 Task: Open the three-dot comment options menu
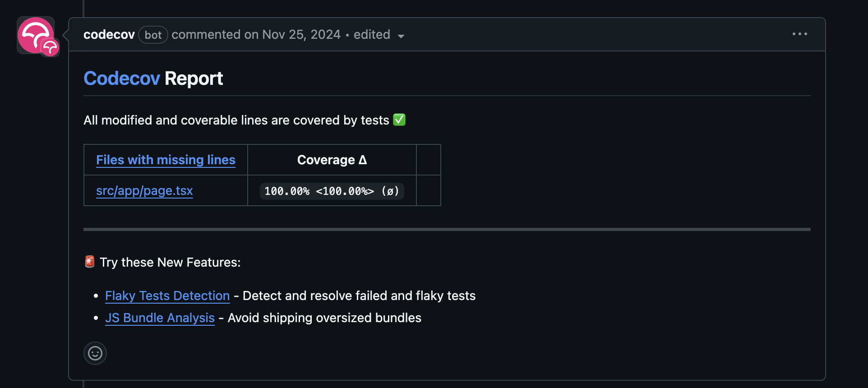coord(800,34)
